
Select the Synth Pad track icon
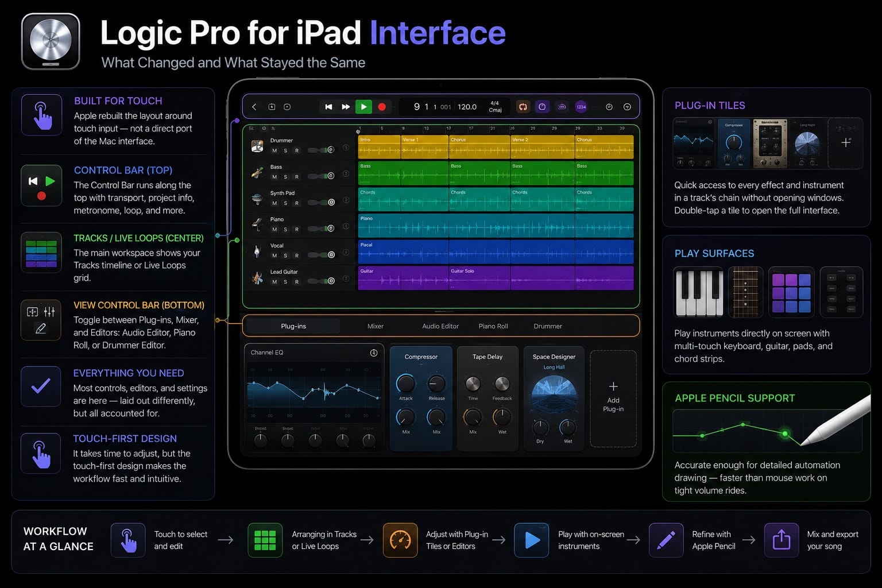coord(257,199)
